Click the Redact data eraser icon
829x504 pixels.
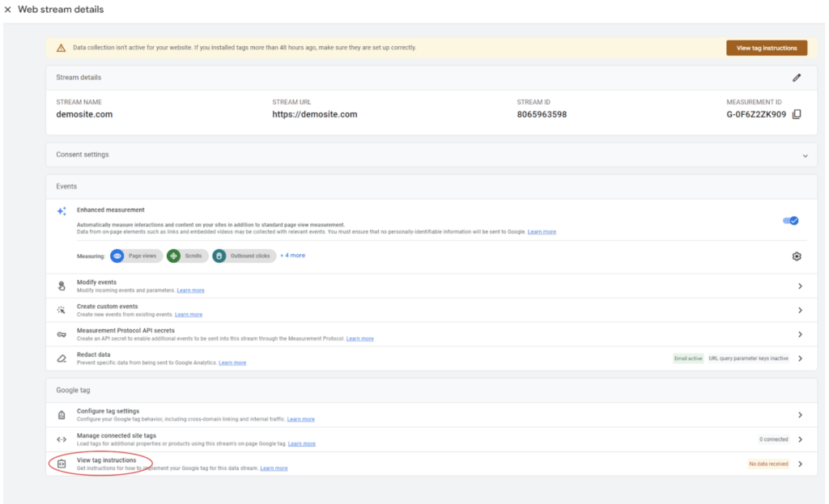[62, 358]
